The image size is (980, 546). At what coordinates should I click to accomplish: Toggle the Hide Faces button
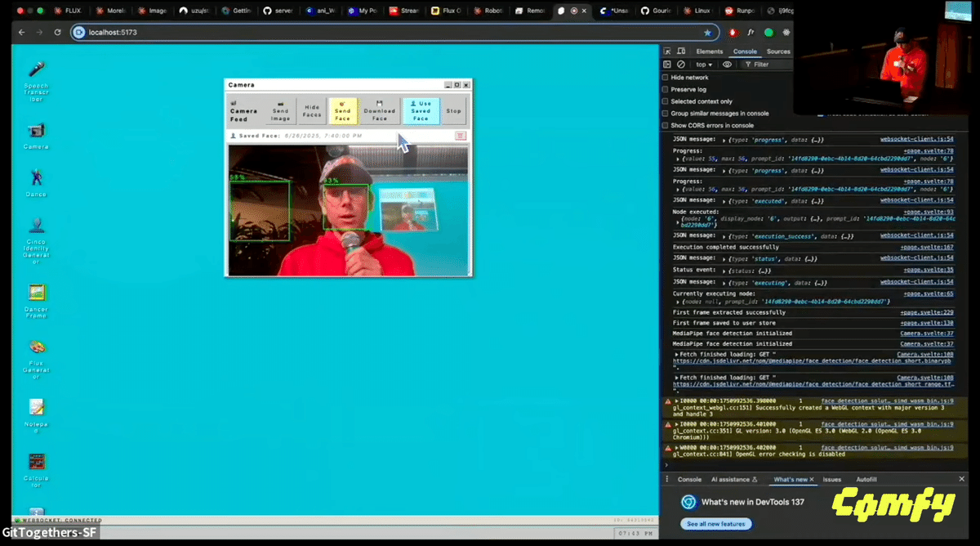click(312, 111)
